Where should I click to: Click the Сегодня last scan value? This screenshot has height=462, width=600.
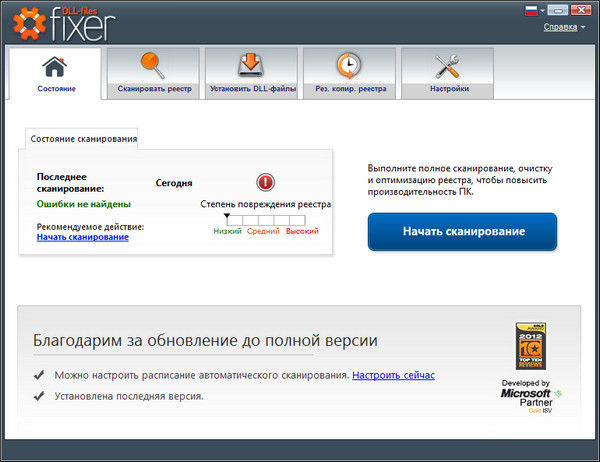pos(174,183)
